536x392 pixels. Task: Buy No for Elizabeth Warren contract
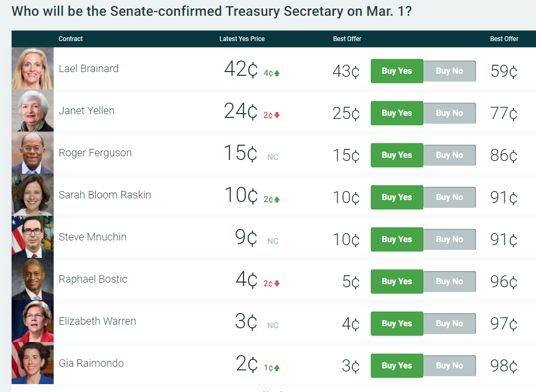(449, 324)
